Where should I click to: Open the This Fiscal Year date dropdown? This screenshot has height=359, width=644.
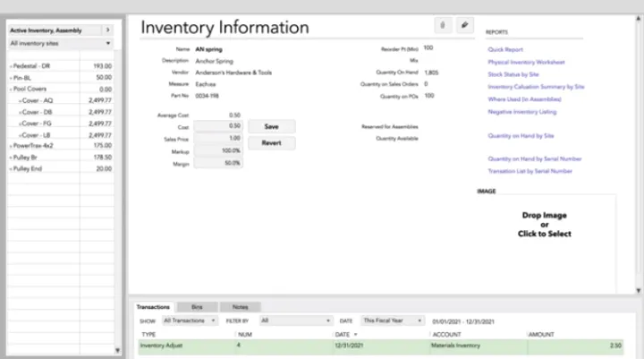(392, 320)
